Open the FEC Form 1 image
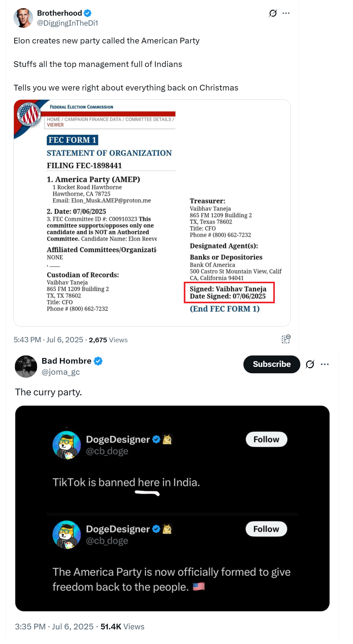 (152, 213)
